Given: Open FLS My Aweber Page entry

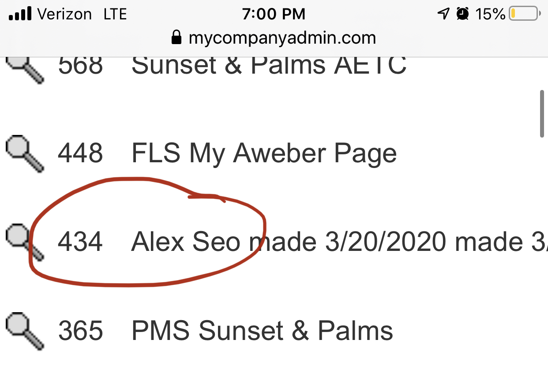Looking at the screenshot, I should pyautogui.click(x=264, y=153).
